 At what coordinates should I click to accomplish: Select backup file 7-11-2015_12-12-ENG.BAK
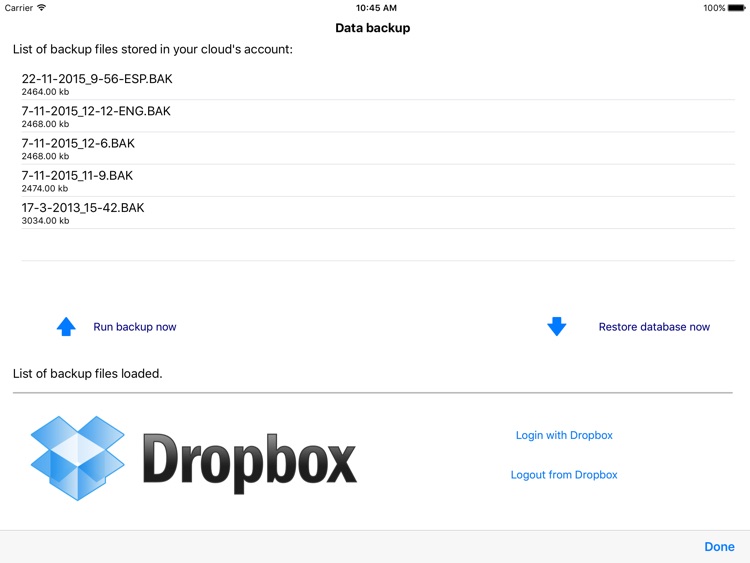(x=378, y=116)
